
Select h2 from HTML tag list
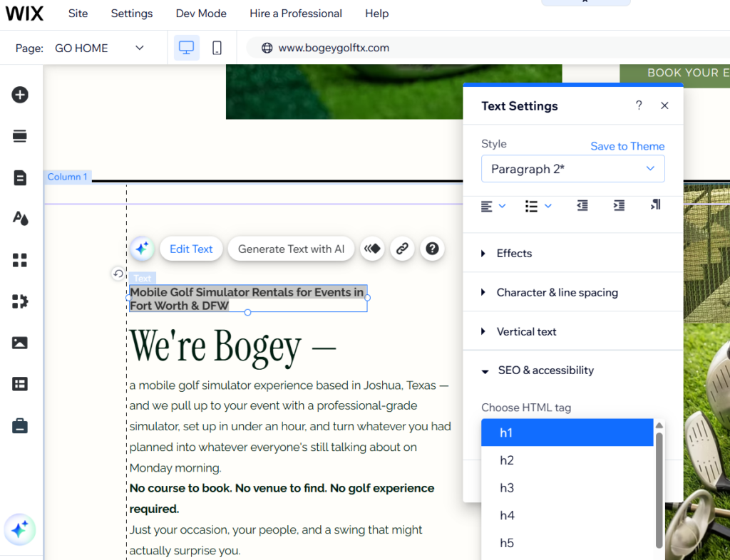pyautogui.click(x=506, y=460)
